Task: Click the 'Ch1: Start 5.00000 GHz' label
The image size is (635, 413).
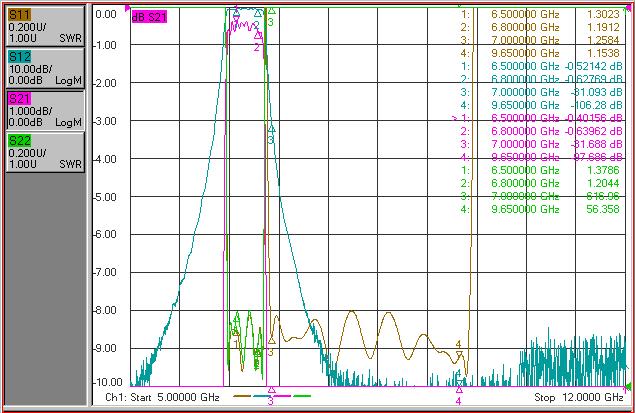Action: 162,397
